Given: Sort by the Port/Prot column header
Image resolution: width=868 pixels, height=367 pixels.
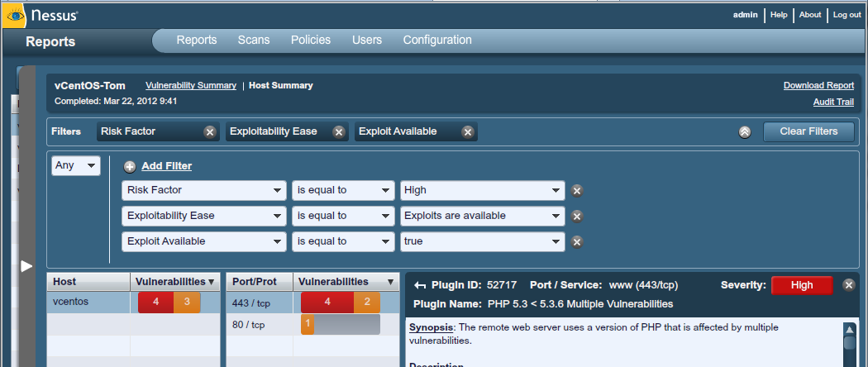Looking at the screenshot, I should pos(260,282).
